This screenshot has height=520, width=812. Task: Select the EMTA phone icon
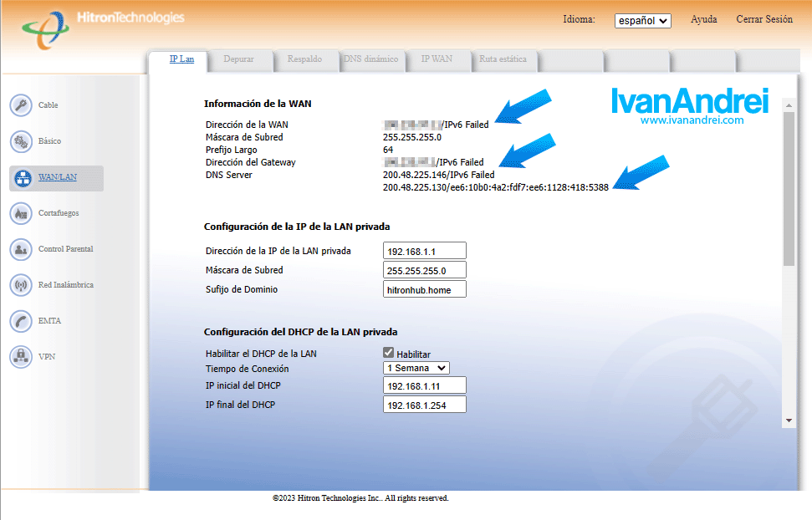[21, 321]
